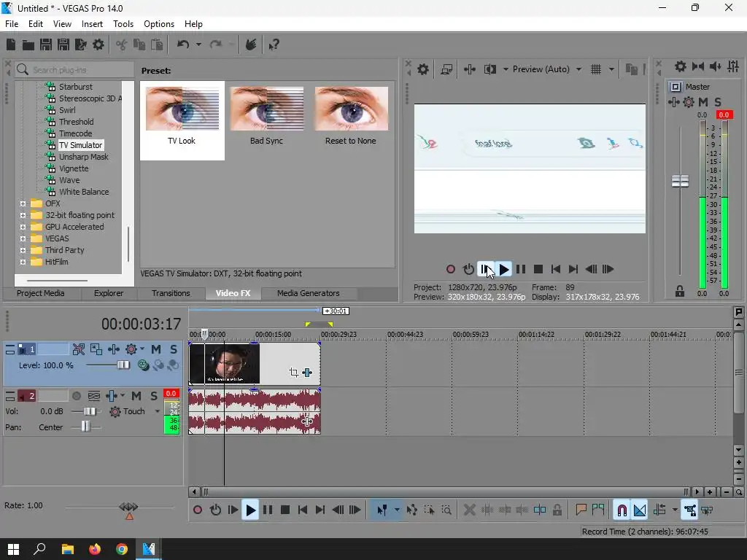
Task: Adjust track 1 Level slider
Action: coord(123,365)
